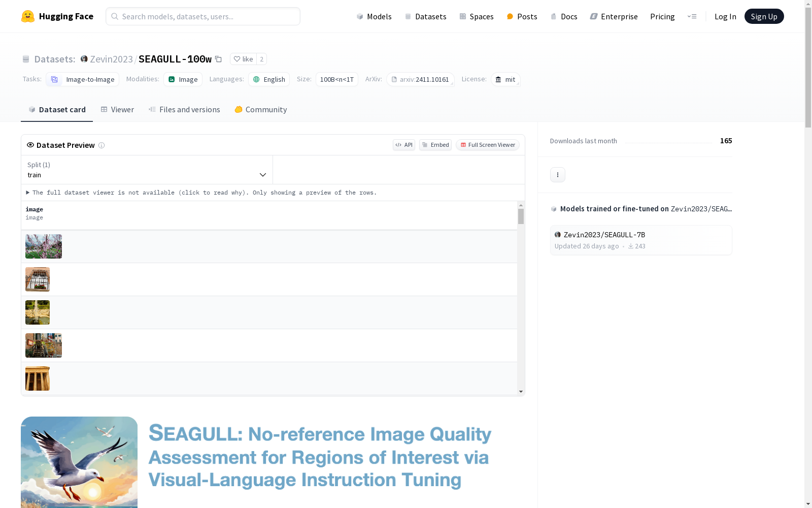Select the Image-to-Image task tag

[x=82, y=79]
